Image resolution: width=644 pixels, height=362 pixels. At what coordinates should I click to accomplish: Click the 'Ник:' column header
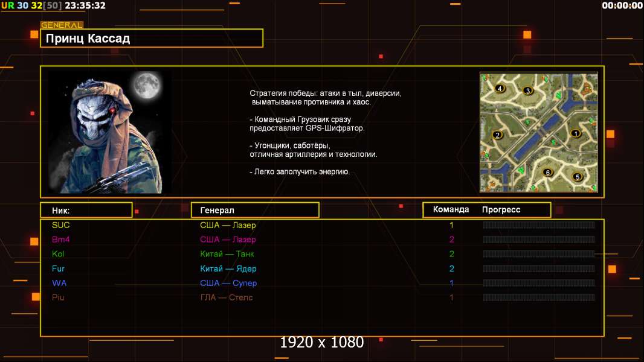(x=86, y=211)
